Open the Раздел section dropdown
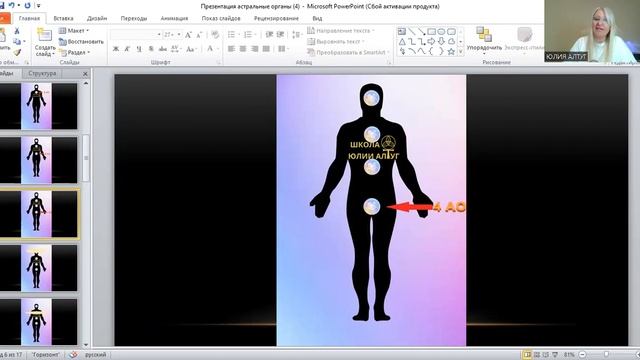This screenshot has width=640, height=360. [74, 53]
